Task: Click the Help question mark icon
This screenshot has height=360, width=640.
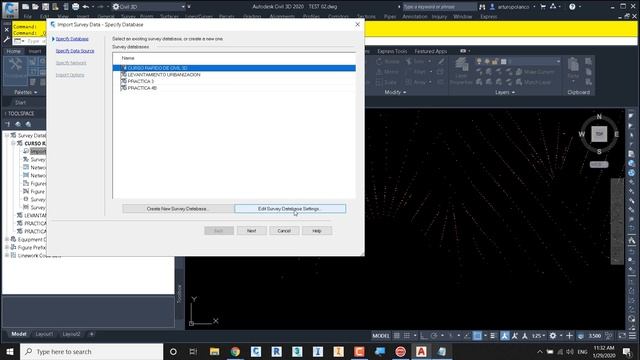Action: 572,7
